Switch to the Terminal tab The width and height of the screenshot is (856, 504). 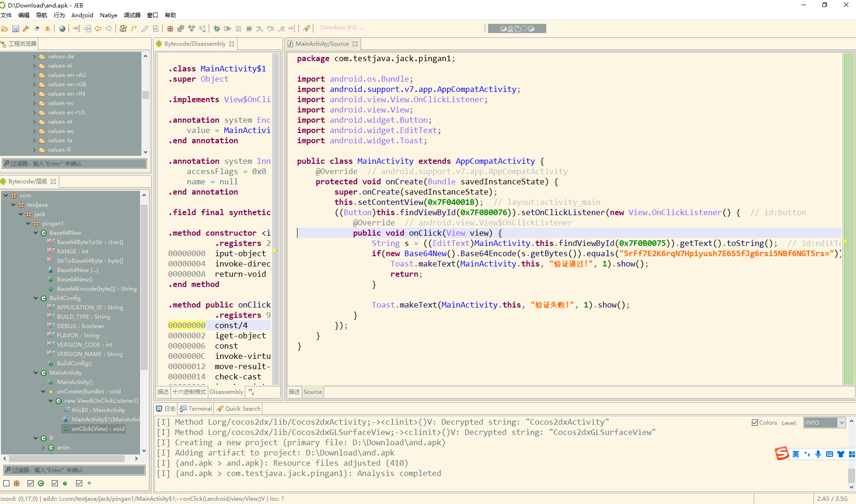click(x=196, y=408)
